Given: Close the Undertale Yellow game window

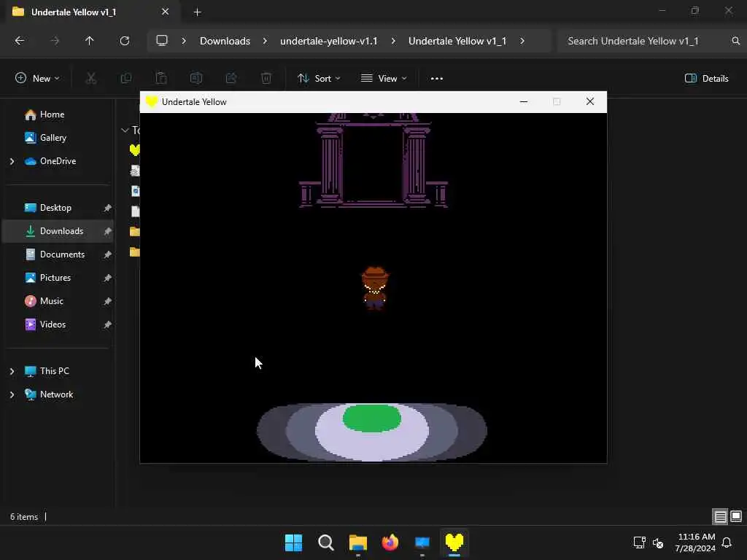Looking at the screenshot, I should [589, 102].
